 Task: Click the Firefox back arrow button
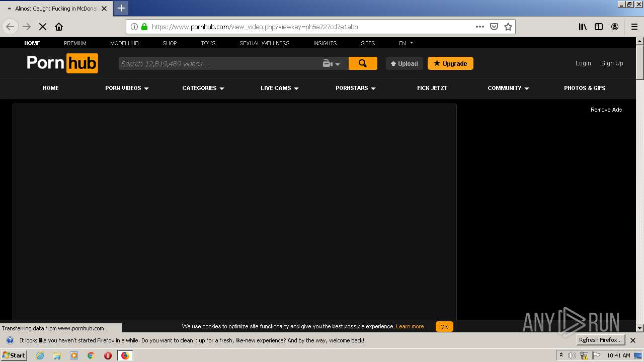[x=10, y=27]
